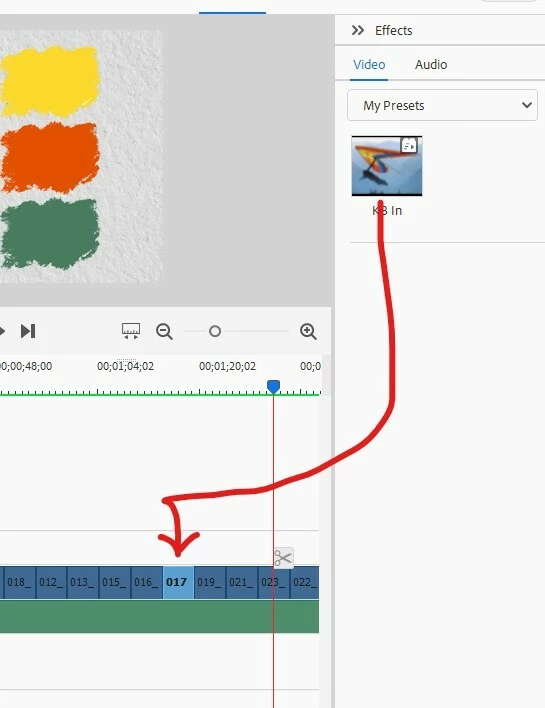Click the green paint swatch in the preview
The height and width of the screenshot is (708, 545).
[x=50, y=233]
